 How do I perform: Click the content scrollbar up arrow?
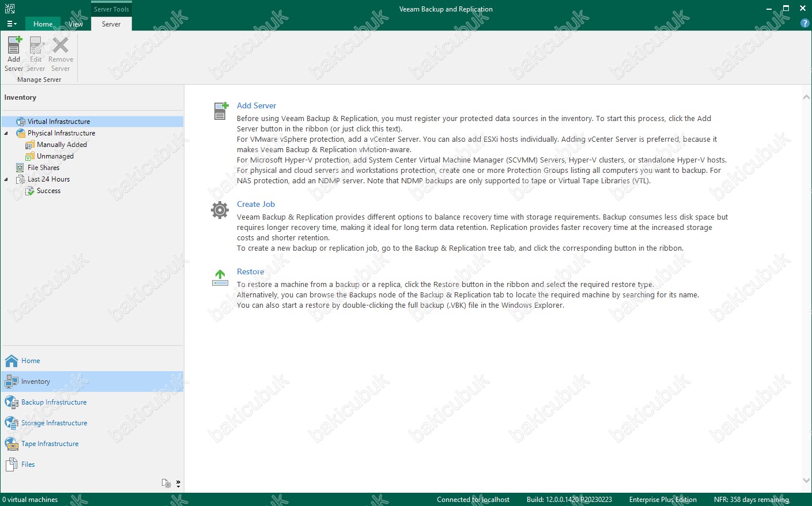tap(806, 97)
